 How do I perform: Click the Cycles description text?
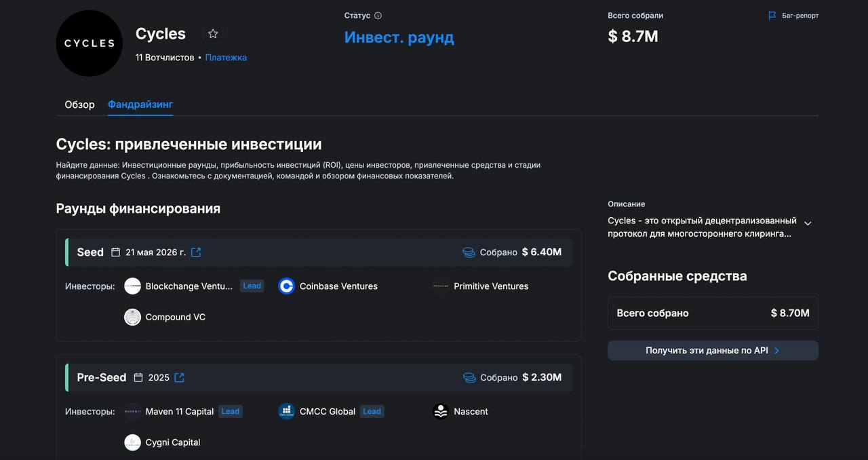pyautogui.click(x=703, y=227)
